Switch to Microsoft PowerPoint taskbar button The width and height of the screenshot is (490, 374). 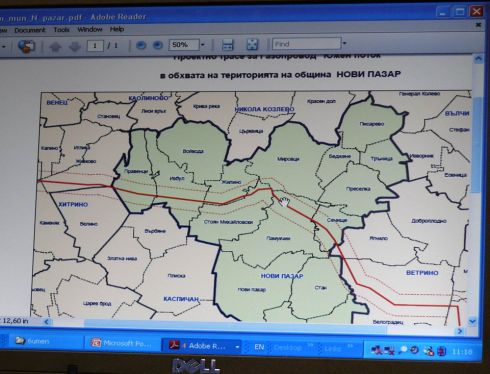pyautogui.click(x=121, y=343)
